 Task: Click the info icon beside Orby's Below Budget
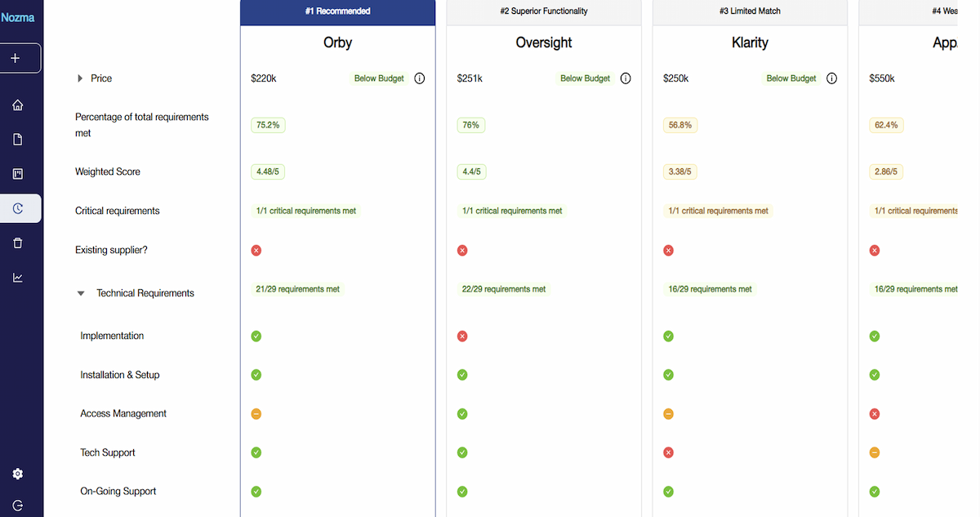point(420,78)
